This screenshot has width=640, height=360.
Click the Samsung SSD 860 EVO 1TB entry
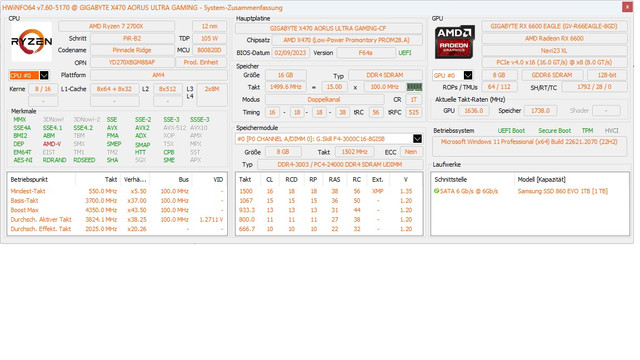click(562, 191)
